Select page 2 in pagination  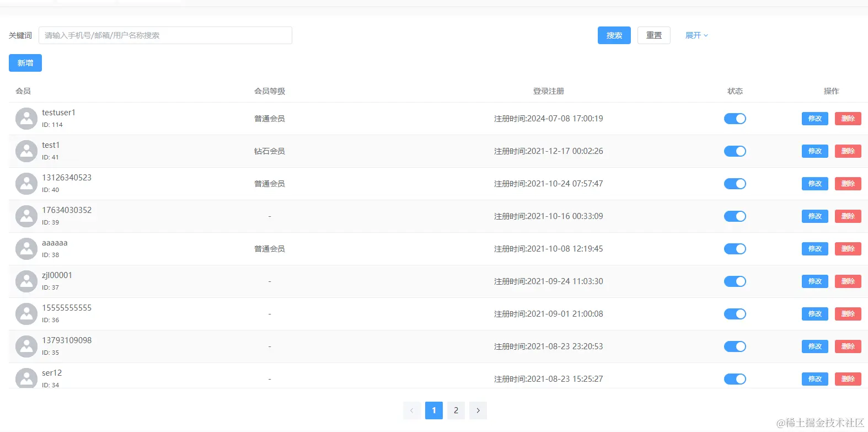click(x=456, y=410)
